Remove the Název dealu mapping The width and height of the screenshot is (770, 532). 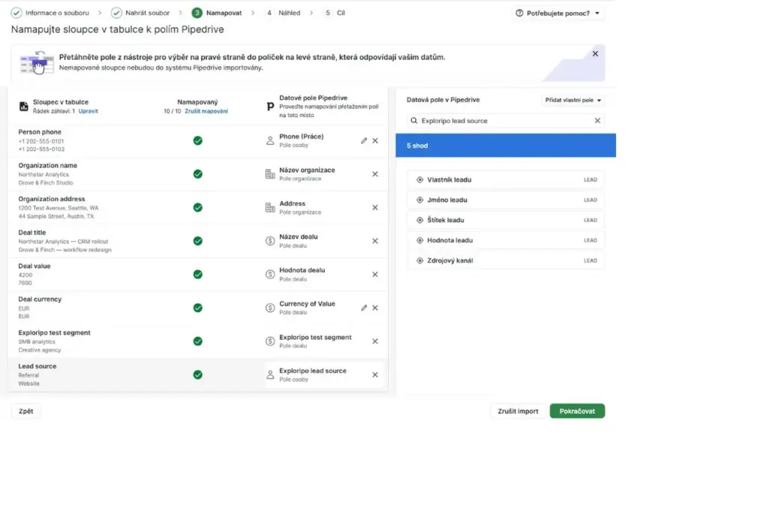point(375,241)
